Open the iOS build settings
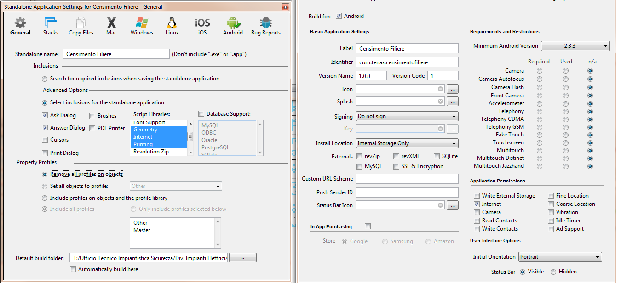This screenshot has width=644, height=283. pos(202,26)
